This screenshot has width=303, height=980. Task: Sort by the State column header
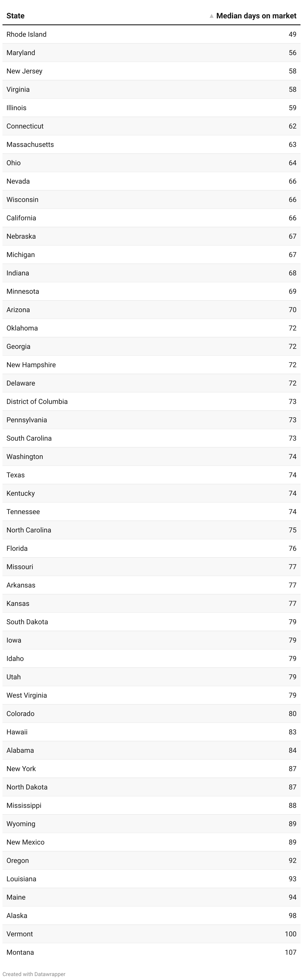pyautogui.click(x=16, y=16)
